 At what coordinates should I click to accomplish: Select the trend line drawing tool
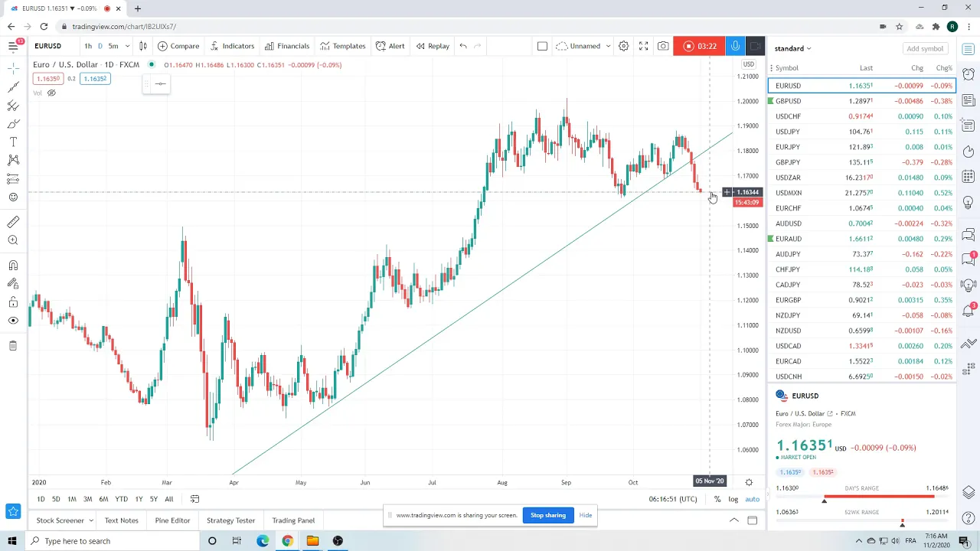pos(13,87)
